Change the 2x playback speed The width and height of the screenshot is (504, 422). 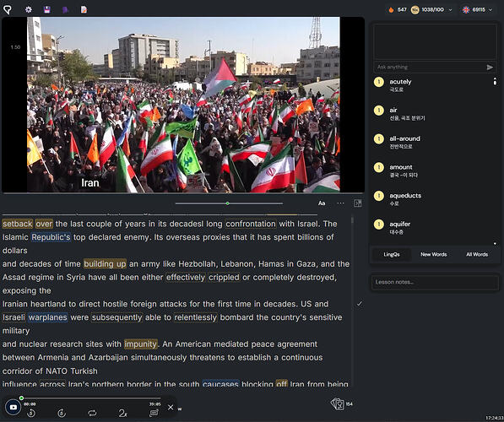(x=122, y=413)
